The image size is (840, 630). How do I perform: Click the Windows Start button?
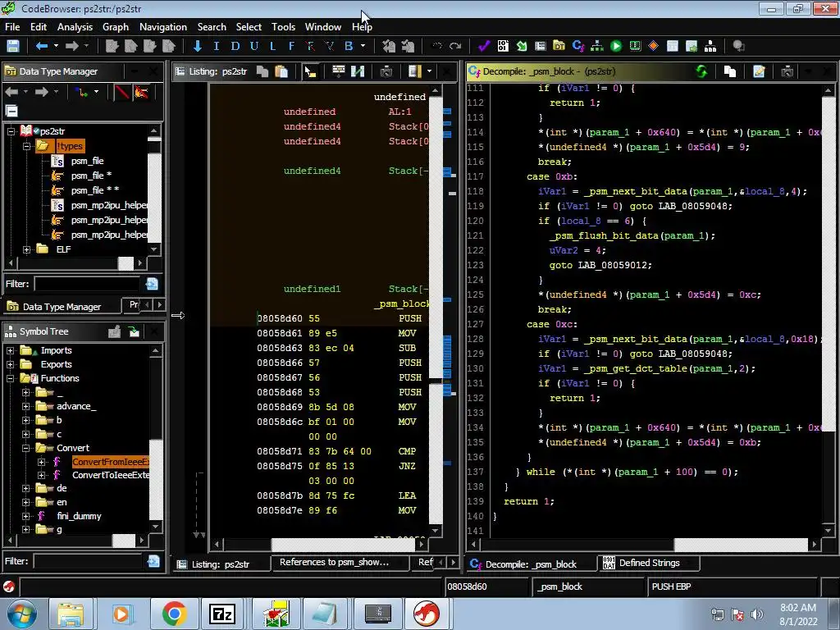point(21,614)
